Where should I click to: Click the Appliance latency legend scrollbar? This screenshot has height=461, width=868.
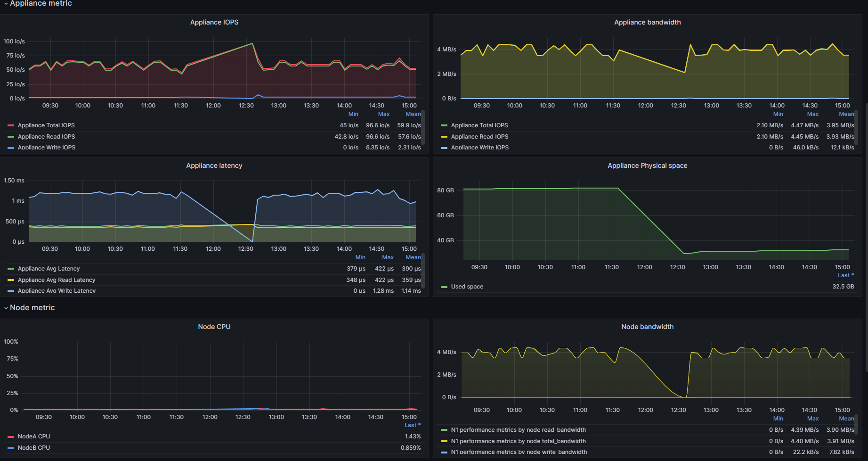[423, 271]
